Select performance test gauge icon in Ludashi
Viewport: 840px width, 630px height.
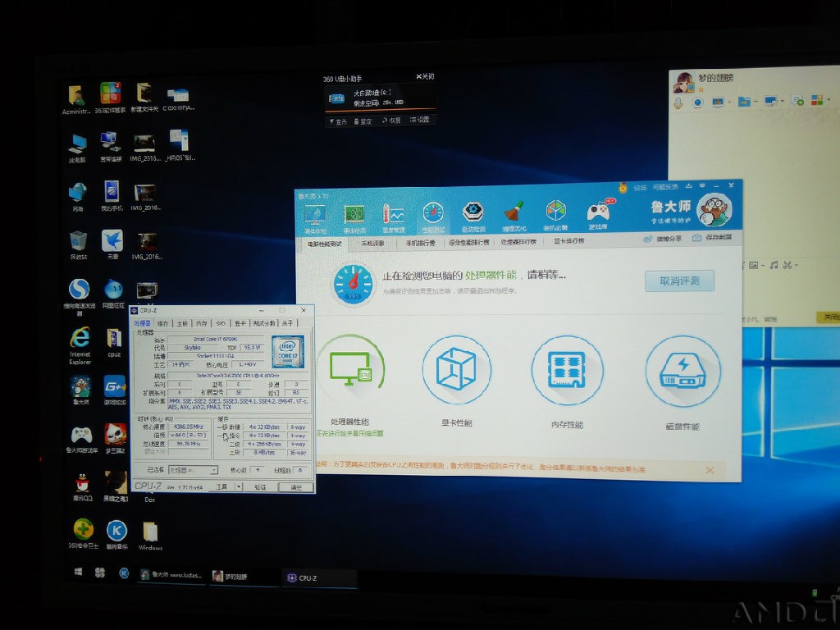coord(433,213)
